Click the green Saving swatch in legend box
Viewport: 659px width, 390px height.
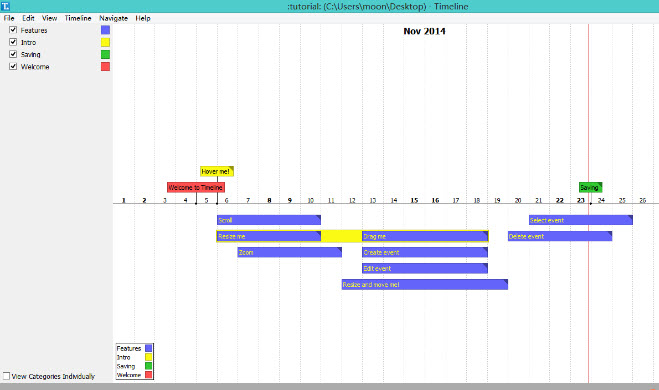pos(148,366)
